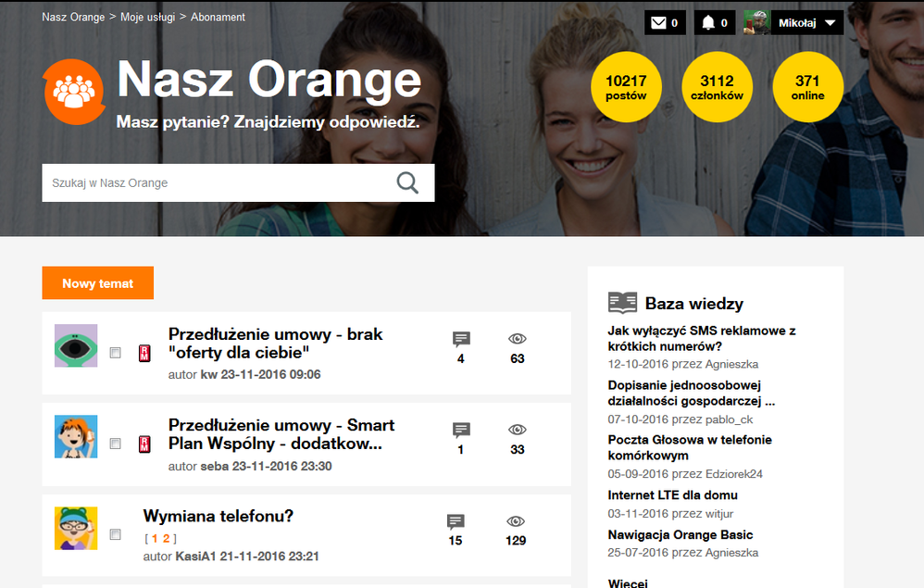Open kw's green eye avatar
924x588 pixels.
(76, 345)
